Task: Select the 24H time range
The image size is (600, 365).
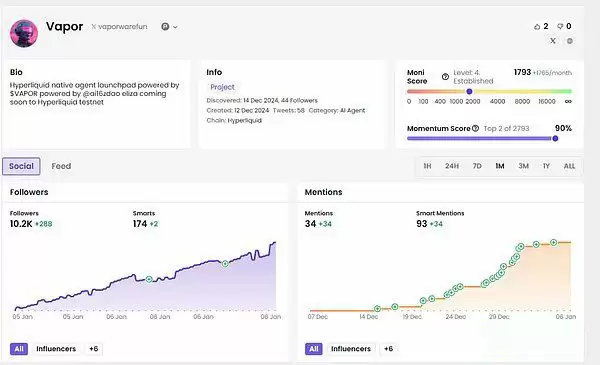Action: (x=452, y=166)
